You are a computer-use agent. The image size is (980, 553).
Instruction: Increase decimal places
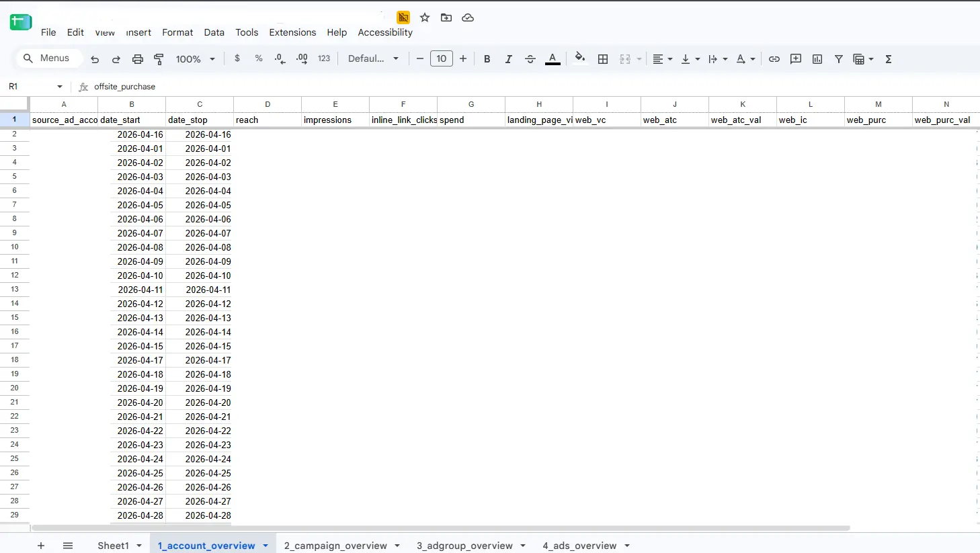[302, 58]
